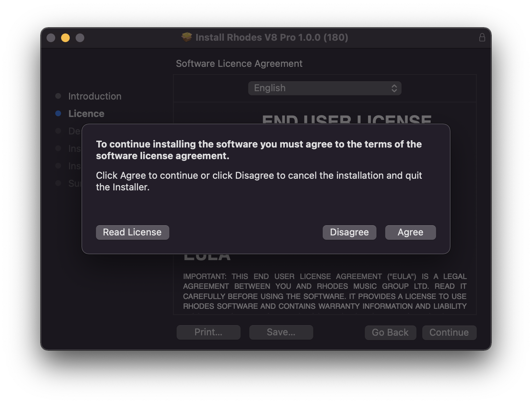Open the English language dropdown
532x404 pixels.
(x=325, y=88)
